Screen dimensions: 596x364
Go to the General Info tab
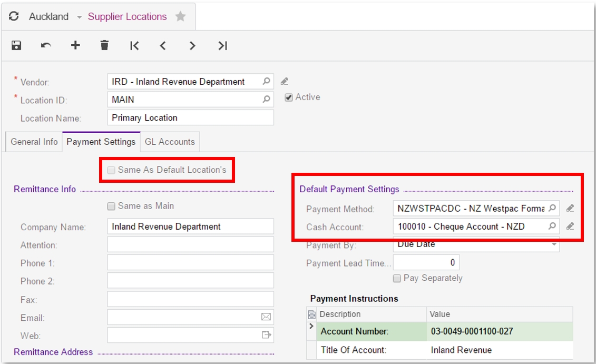(32, 142)
